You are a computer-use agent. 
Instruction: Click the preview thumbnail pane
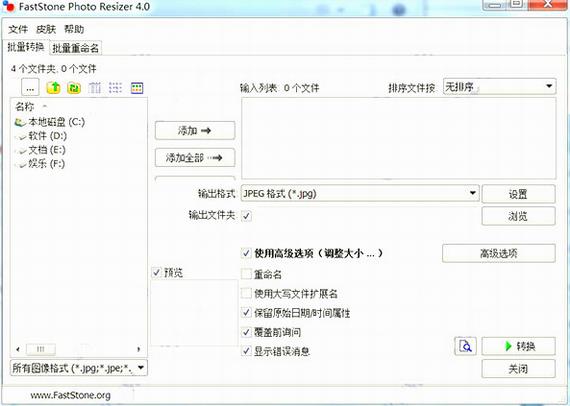pyautogui.click(x=194, y=313)
